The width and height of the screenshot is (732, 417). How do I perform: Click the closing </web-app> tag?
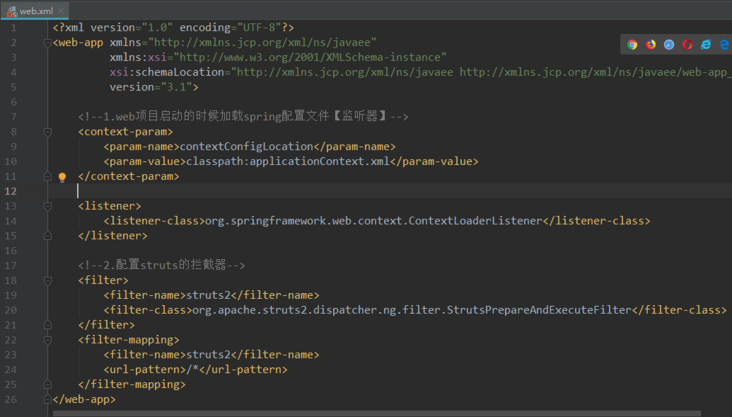pyautogui.click(x=84, y=399)
